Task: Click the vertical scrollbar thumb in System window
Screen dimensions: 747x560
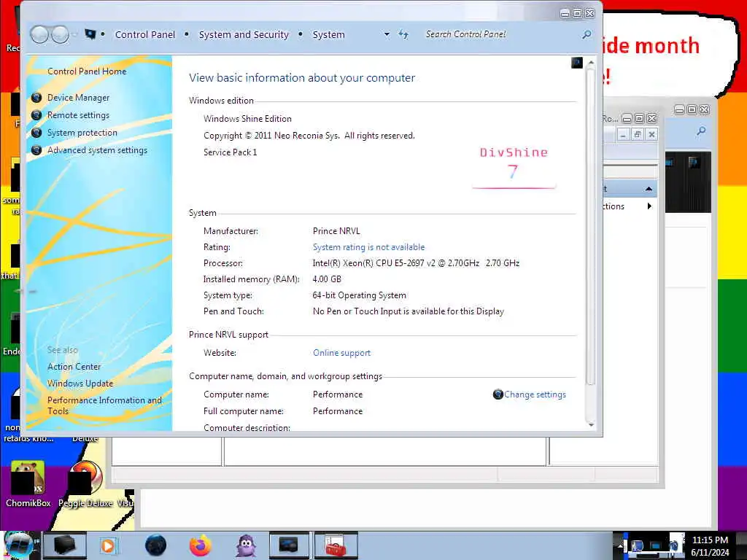Action: (591, 226)
